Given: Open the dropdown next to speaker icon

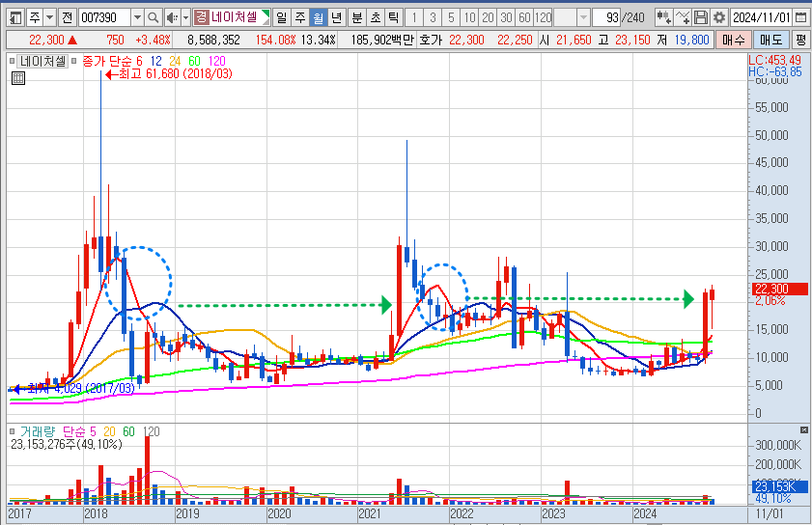Looking at the screenshot, I should [x=186, y=18].
